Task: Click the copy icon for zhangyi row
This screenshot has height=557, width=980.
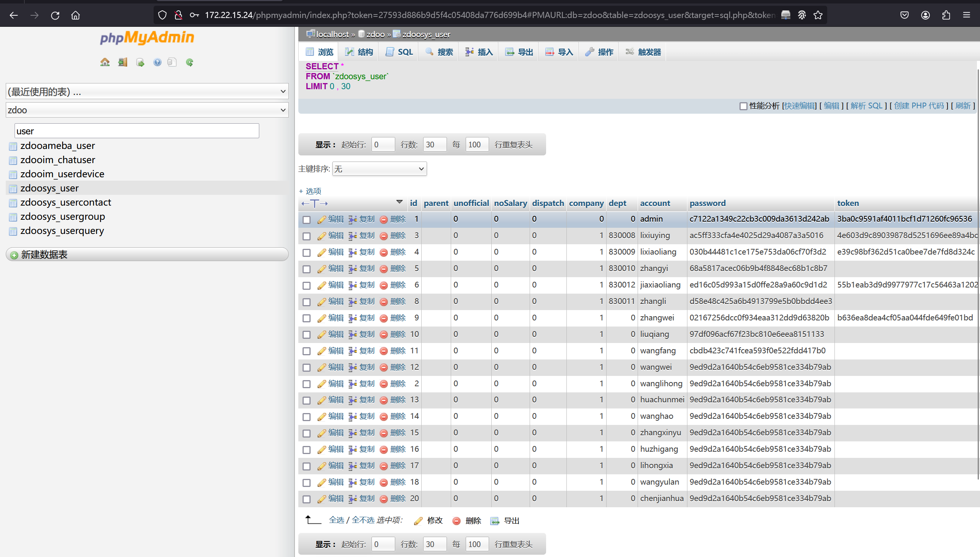Action: 352,269
